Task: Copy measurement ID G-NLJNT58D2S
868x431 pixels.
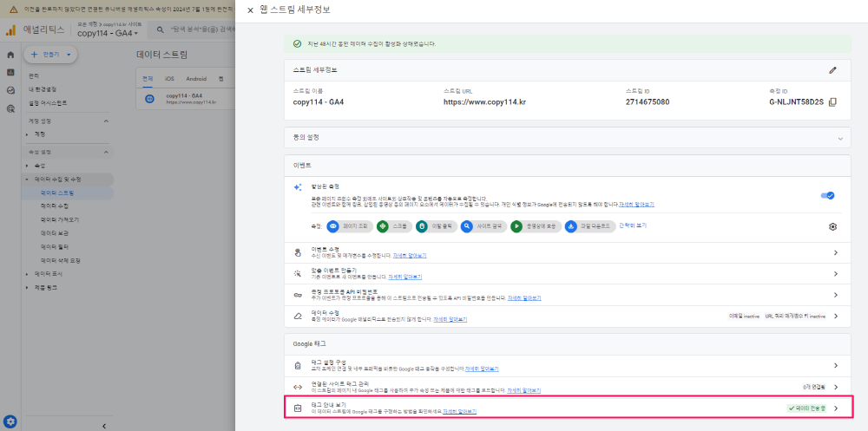Action: (x=832, y=101)
